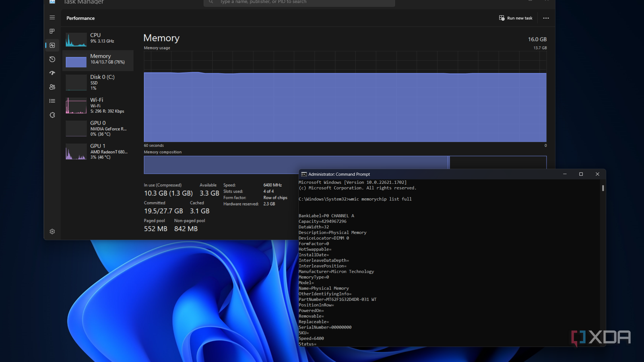Focus the Task Manager search box

pos(299,2)
